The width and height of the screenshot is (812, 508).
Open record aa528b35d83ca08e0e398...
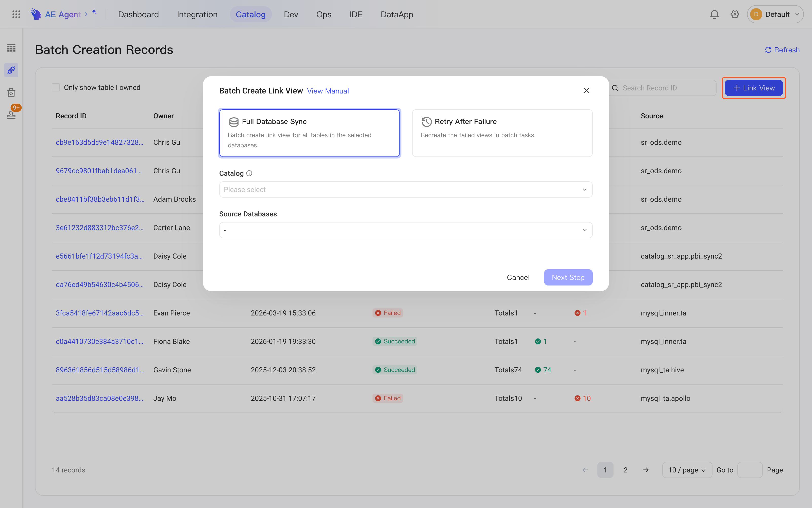(x=99, y=398)
